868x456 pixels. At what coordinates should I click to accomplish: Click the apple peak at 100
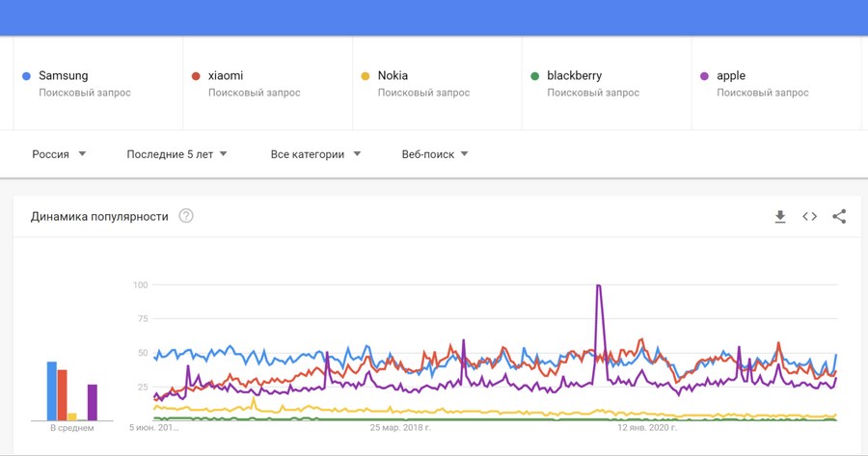point(598,285)
